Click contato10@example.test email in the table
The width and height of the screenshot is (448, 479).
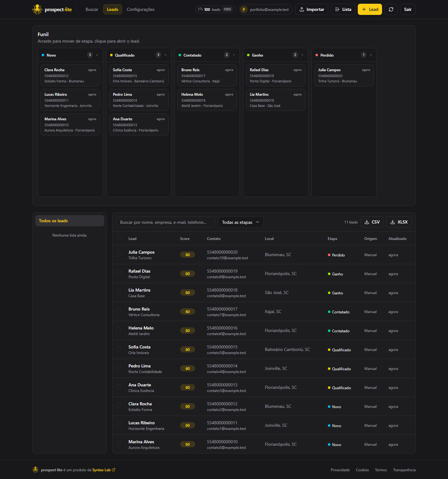tap(227, 258)
